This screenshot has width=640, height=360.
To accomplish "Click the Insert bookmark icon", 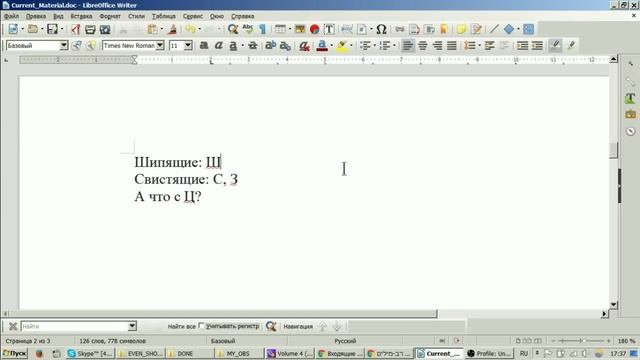I will pos(444,29).
